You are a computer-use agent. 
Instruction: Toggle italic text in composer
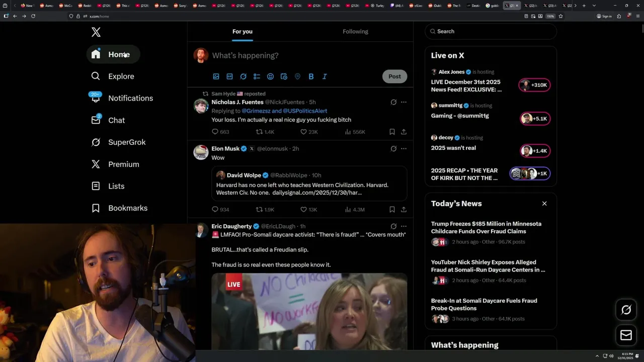click(325, 76)
